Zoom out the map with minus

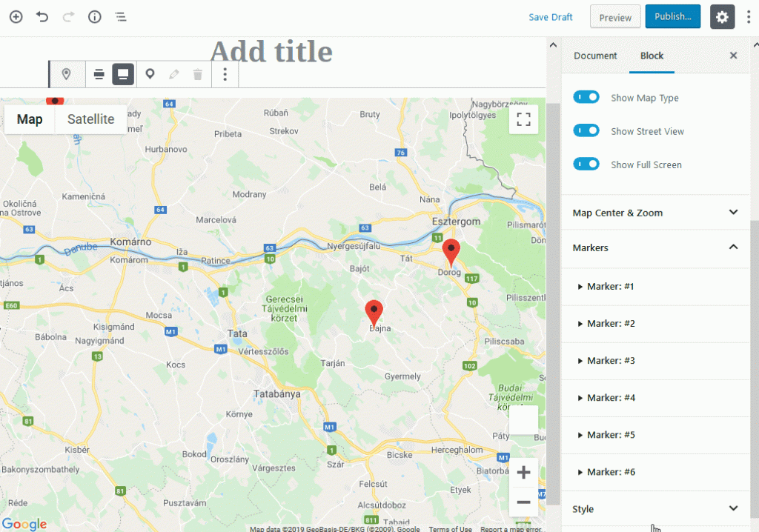pyautogui.click(x=523, y=502)
